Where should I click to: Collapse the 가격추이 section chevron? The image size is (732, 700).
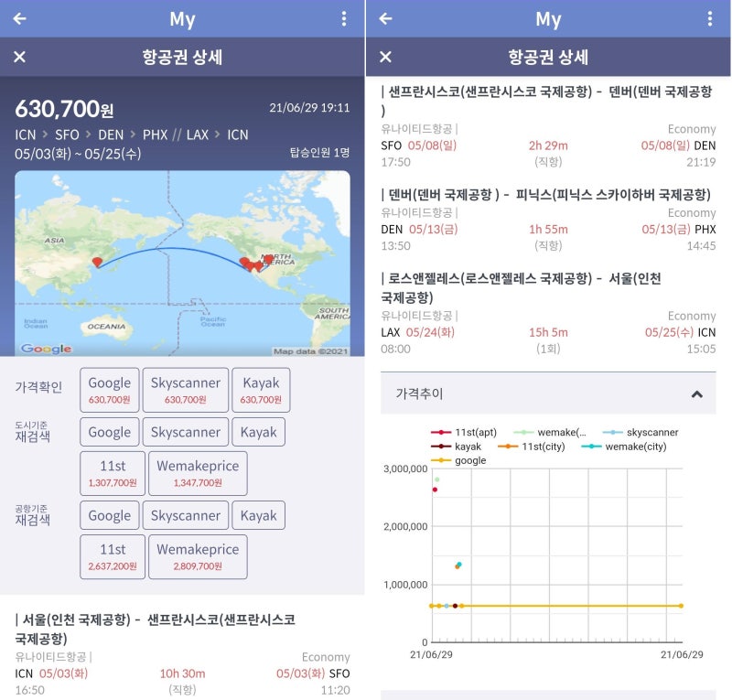click(697, 394)
